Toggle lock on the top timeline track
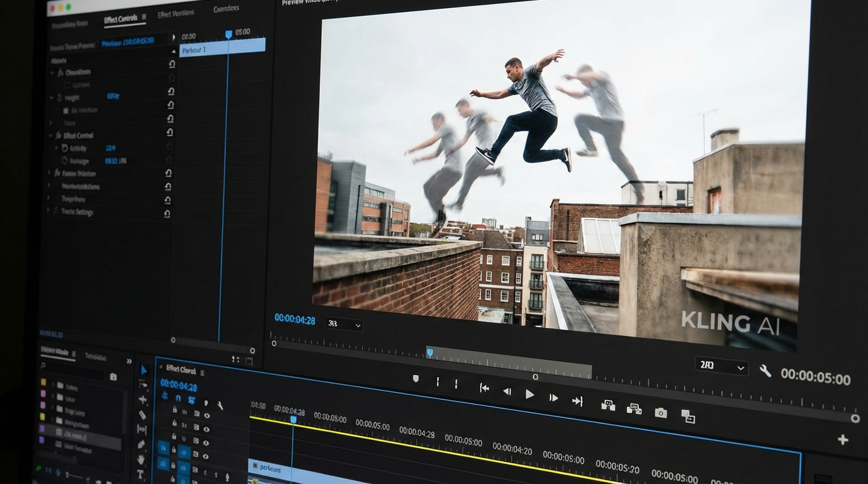The height and width of the screenshot is (484, 868). coord(175,409)
